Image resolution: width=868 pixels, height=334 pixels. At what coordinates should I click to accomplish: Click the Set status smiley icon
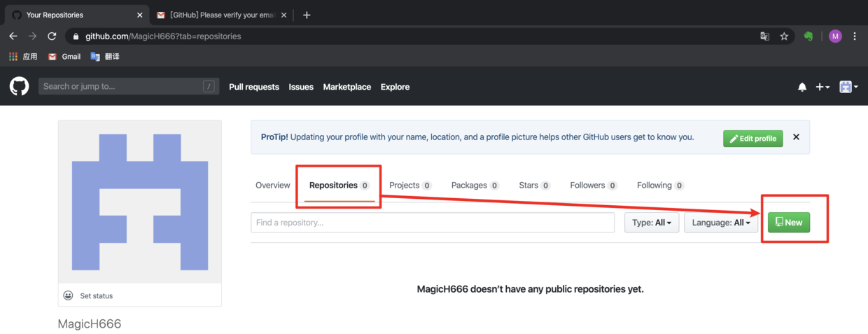tap(68, 295)
